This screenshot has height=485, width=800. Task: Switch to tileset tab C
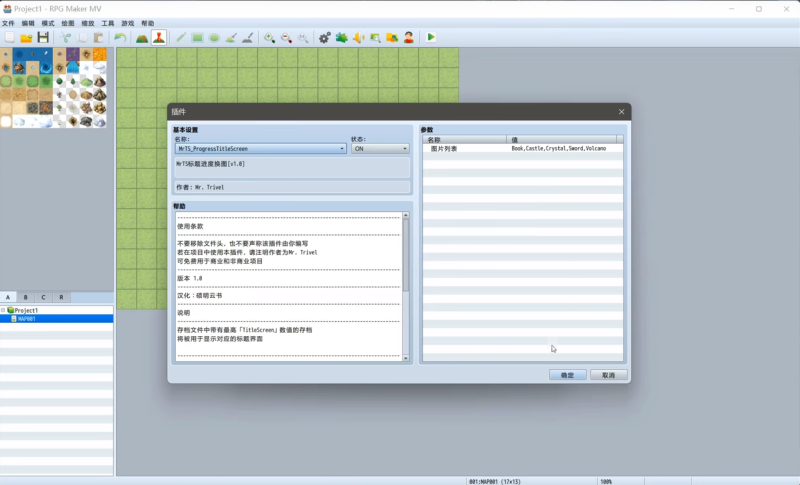pyautogui.click(x=43, y=297)
